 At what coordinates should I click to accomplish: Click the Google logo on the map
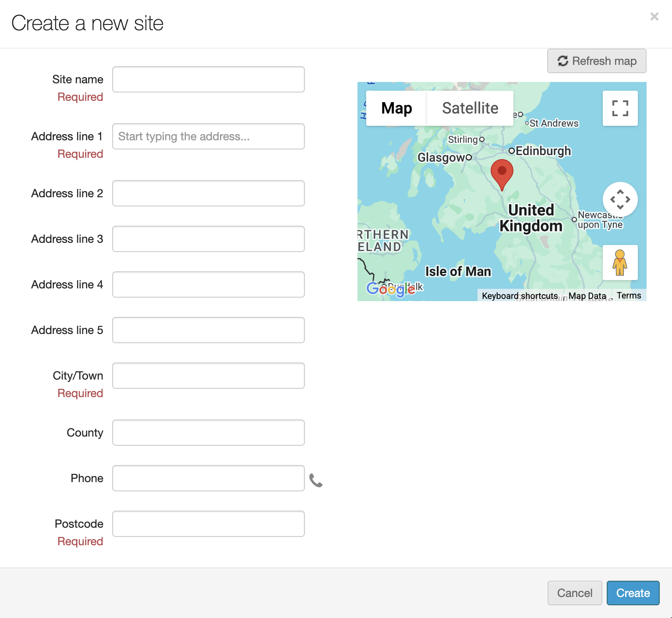[x=390, y=288]
